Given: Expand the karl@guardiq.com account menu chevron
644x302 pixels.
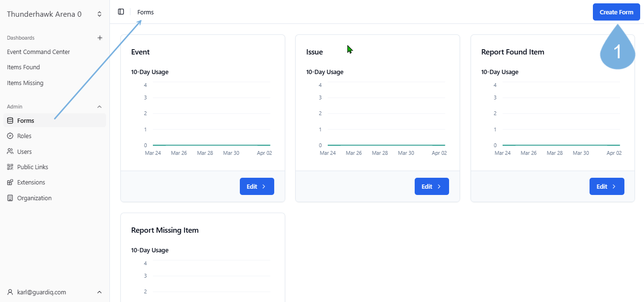Looking at the screenshot, I should pyautogui.click(x=99, y=292).
